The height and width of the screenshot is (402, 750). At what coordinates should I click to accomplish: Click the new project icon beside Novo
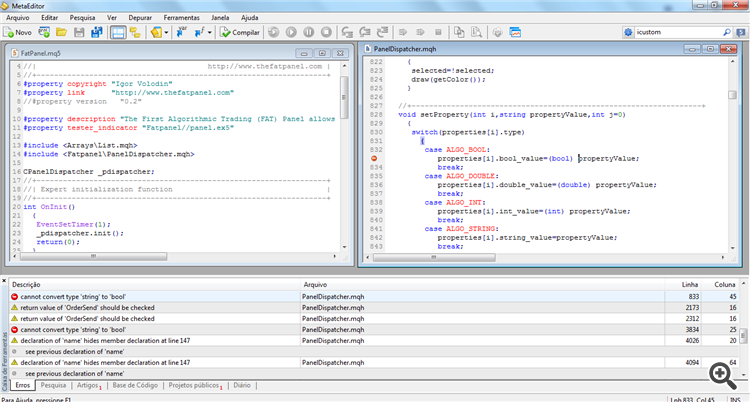pyautogui.click(x=44, y=33)
